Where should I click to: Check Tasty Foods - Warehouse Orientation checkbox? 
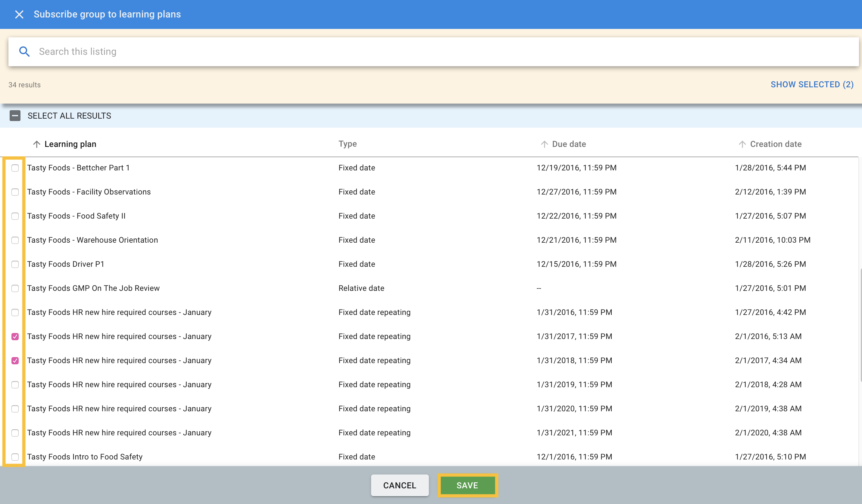pyautogui.click(x=15, y=240)
